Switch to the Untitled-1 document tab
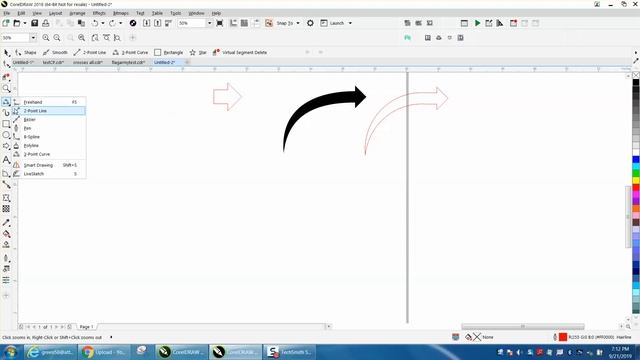This screenshot has height=360, width=640. [x=23, y=62]
